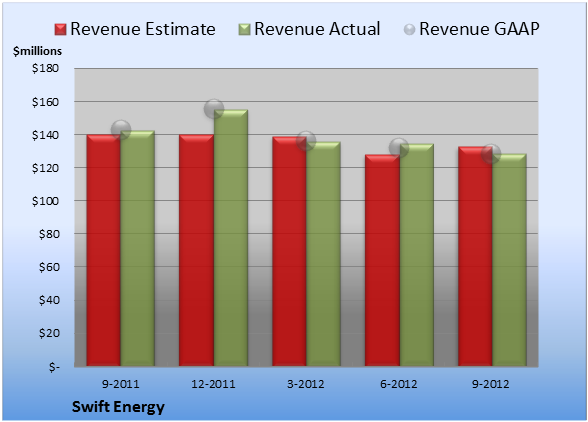Click the GAAP marker above 9-2012

(x=491, y=153)
